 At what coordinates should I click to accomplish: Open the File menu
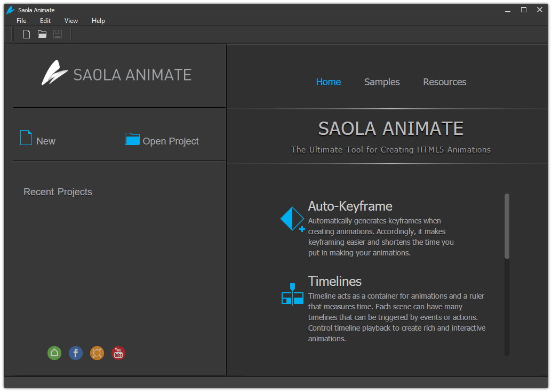21,21
